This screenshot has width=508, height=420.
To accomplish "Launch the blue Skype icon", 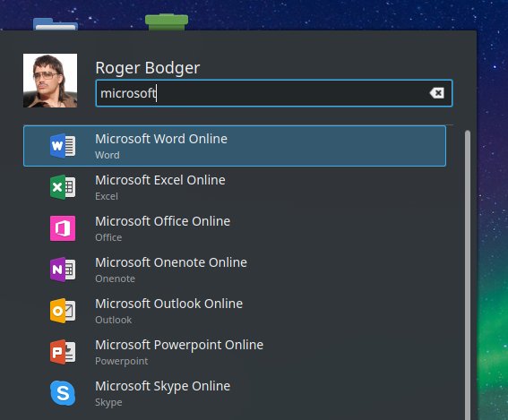I will click(x=63, y=393).
